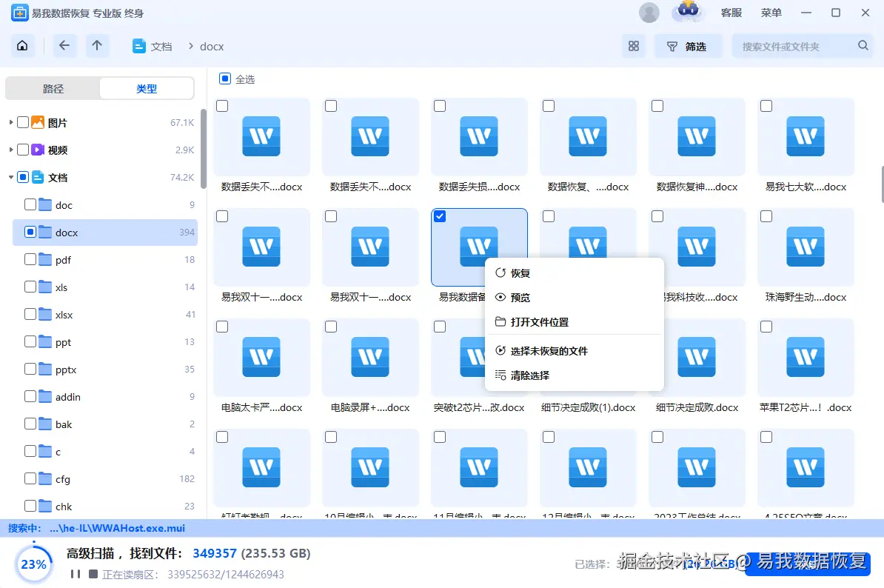Select the bak folder in tree
Viewport: 884px width, 588px height.
[105, 424]
